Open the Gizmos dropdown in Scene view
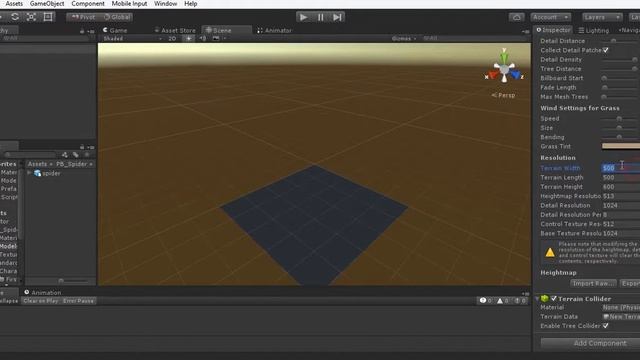The image size is (640, 360). tap(404, 38)
